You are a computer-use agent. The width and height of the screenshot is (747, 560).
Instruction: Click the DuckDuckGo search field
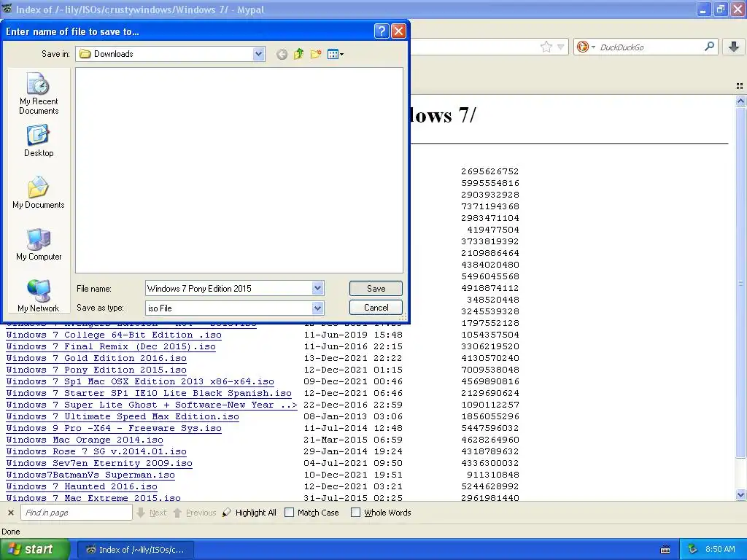[650, 47]
